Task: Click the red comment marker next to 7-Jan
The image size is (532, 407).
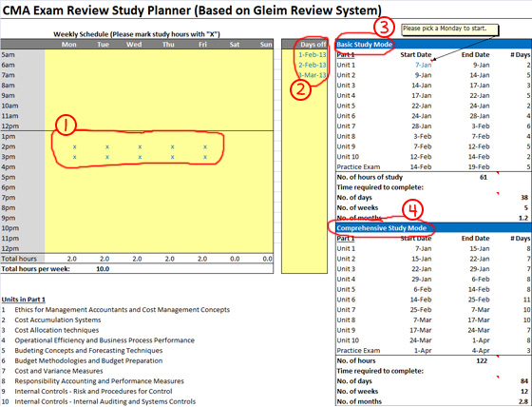Action: (431, 61)
